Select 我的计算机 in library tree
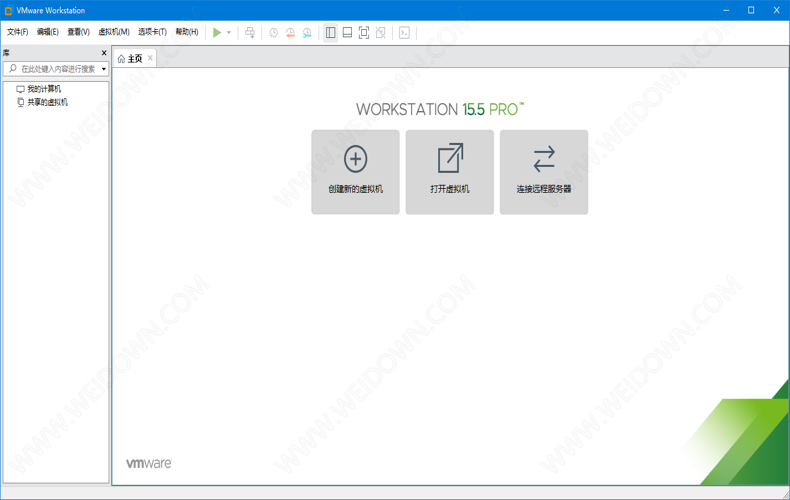Viewport: 790px width, 500px height. click(x=44, y=89)
